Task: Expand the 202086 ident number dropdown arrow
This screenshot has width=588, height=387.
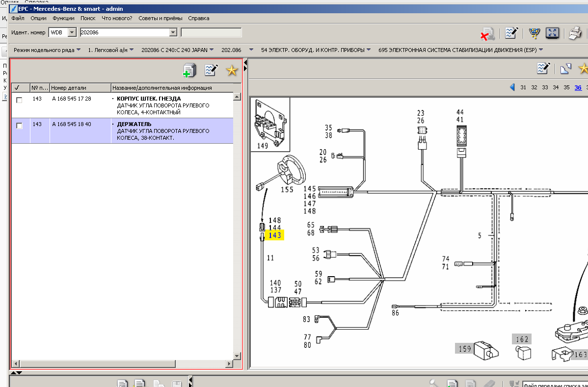Action: point(173,32)
